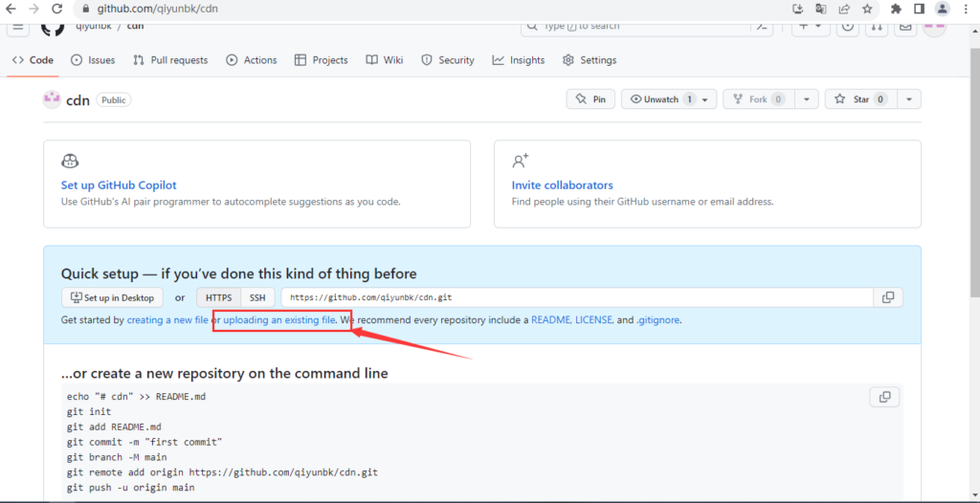This screenshot has height=503, width=980.
Task: Go to the Pull requests tab
Action: [x=170, y=60]
